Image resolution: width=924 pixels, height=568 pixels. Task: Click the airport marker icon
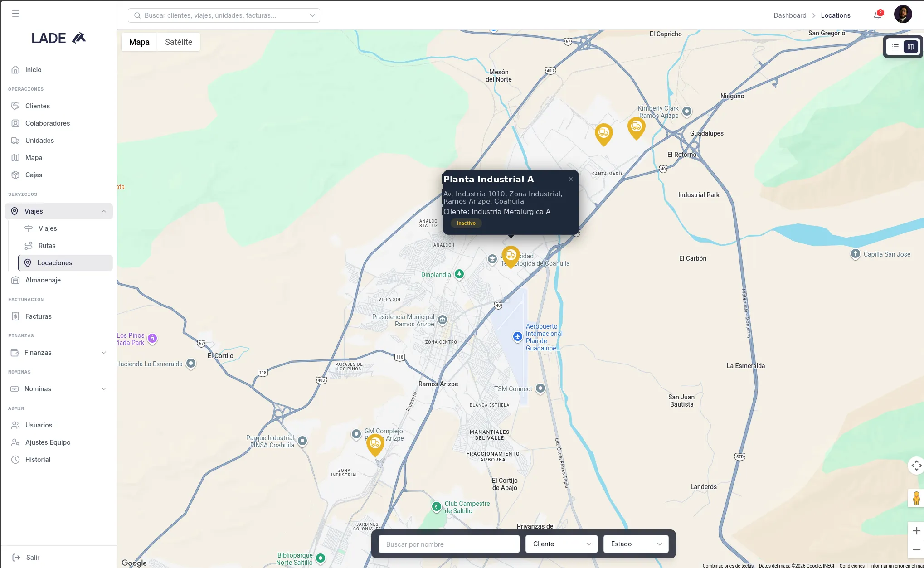[x=518, y=336]
